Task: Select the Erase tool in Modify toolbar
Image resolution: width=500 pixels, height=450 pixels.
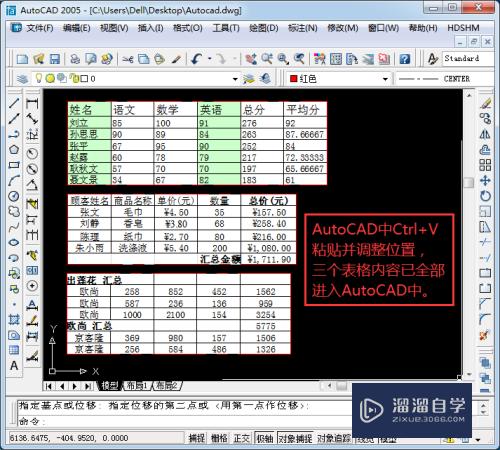Action: click(485, 103)
